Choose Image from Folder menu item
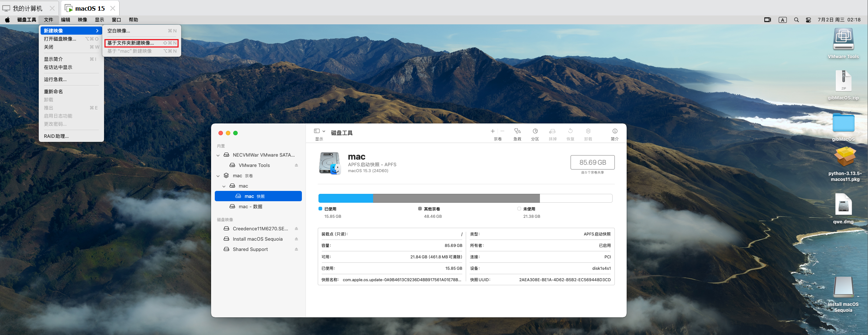 point(142,43)
